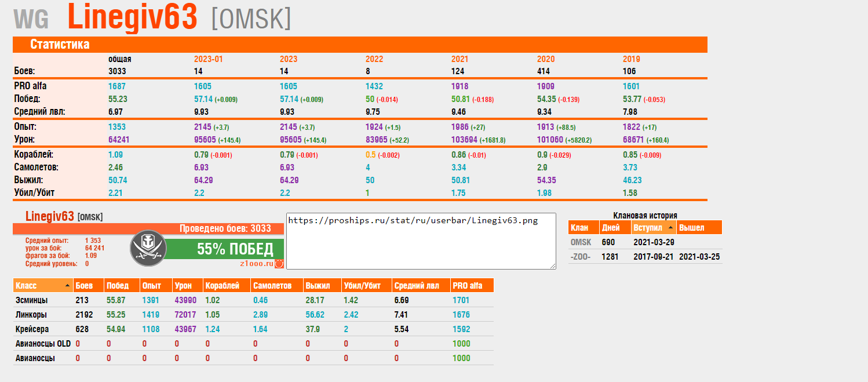The image size is (868, 382).
Task: Sort class table by PRO alfa column
Action: pos(471,286)
